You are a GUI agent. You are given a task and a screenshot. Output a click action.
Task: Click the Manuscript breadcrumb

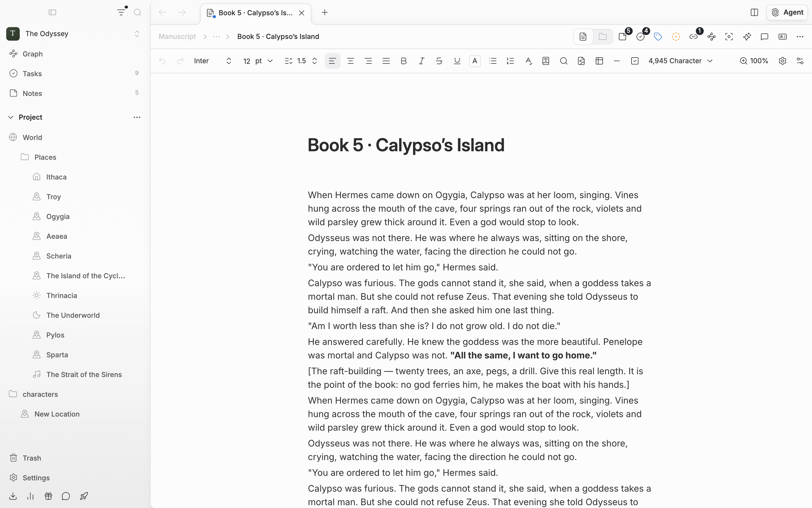177,37
